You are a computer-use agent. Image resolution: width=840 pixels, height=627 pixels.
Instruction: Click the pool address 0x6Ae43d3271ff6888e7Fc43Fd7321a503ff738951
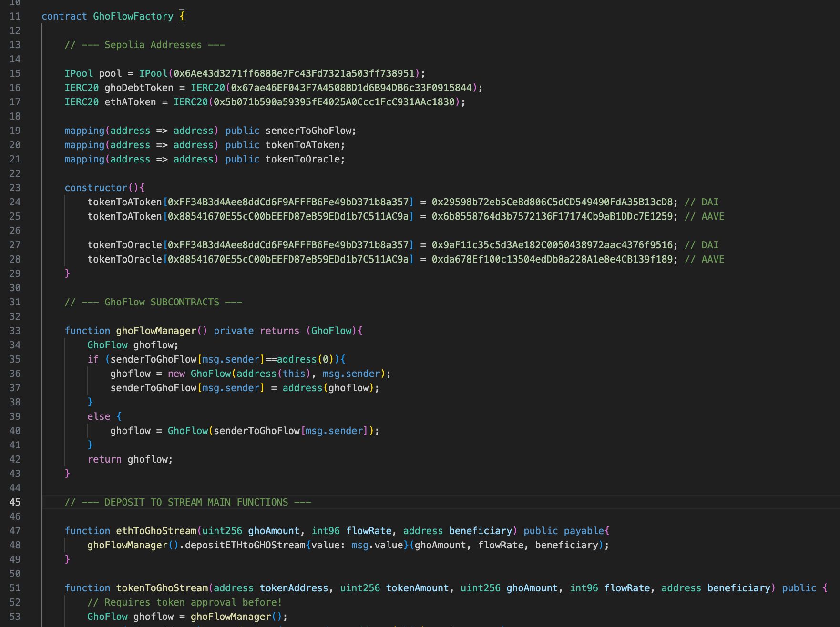tap(294, 73)
